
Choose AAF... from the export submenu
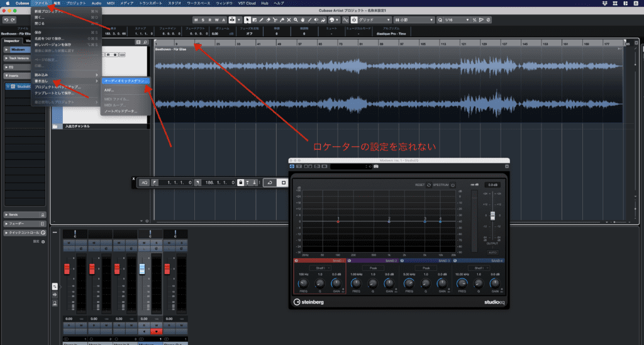pyautogui.click(x=108, y=90)
